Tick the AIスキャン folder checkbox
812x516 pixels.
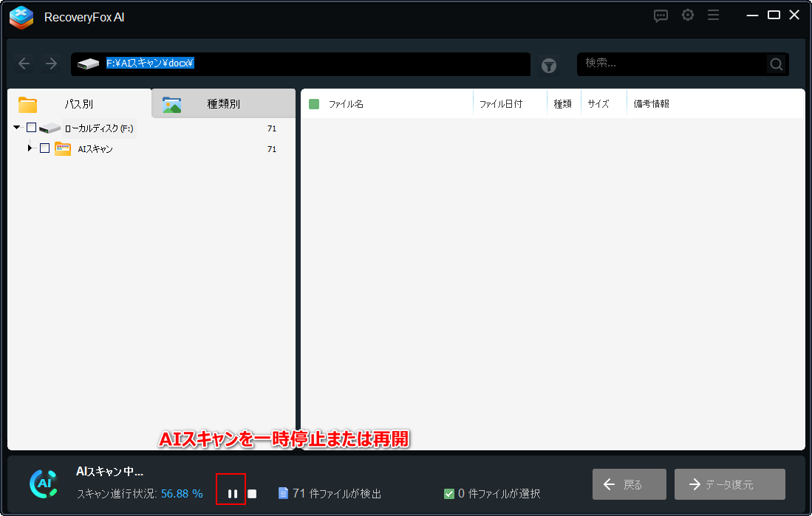point(44,148)
